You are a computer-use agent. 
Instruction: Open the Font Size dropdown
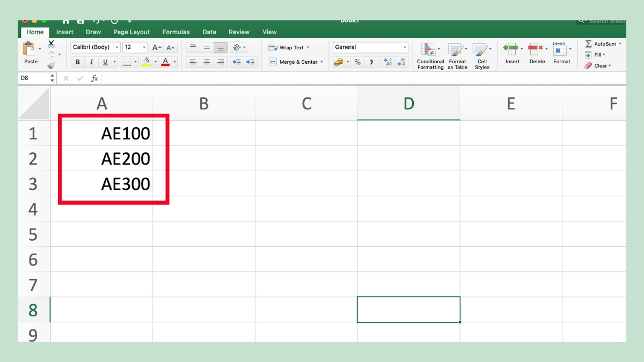pos(133,47)
